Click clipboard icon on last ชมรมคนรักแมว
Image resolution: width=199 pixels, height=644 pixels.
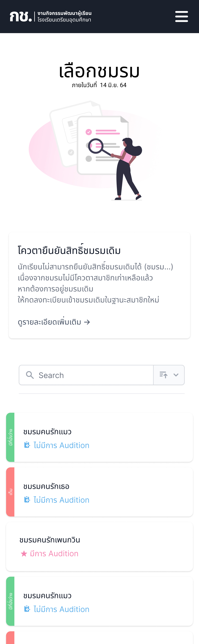[27, 609]
